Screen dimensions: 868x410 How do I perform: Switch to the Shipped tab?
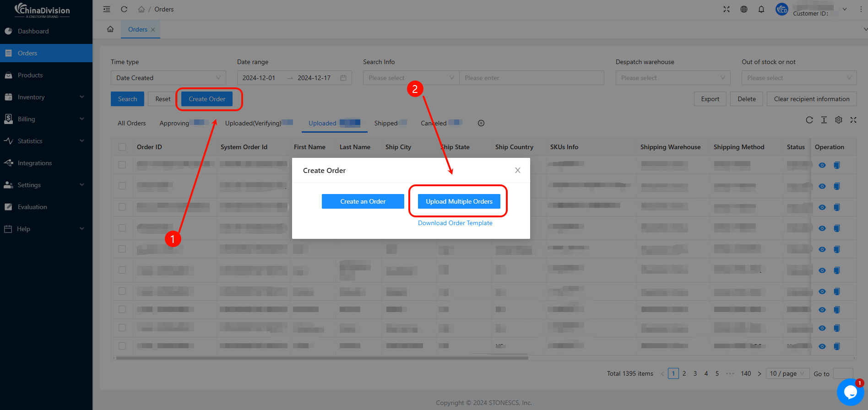click(386, 123)
